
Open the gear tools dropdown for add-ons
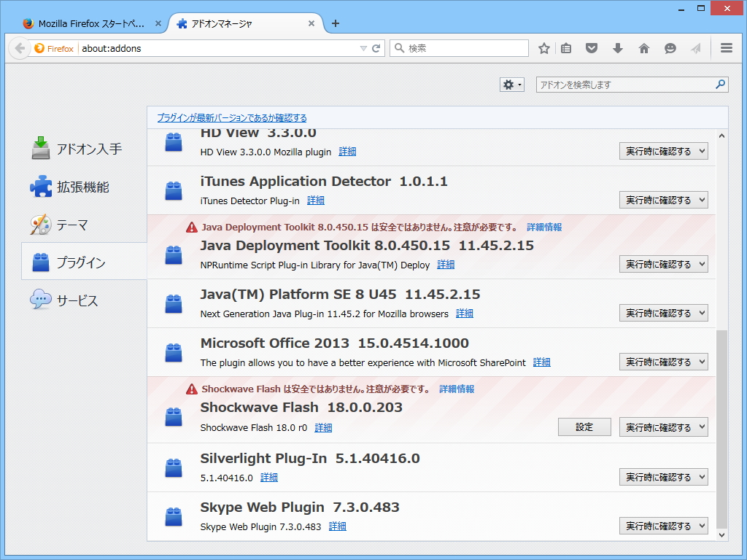[x=512, y=85]
